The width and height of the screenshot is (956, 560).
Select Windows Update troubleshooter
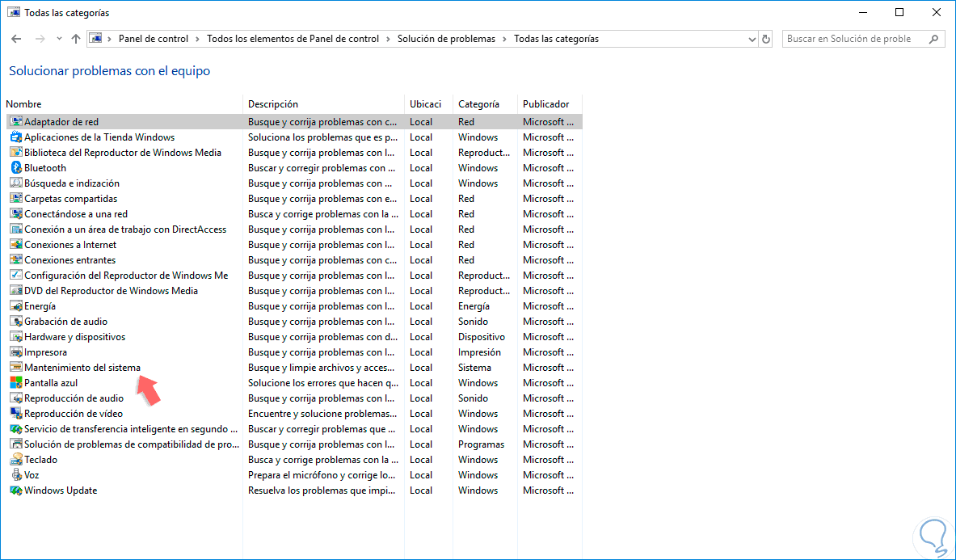(61, 491)
